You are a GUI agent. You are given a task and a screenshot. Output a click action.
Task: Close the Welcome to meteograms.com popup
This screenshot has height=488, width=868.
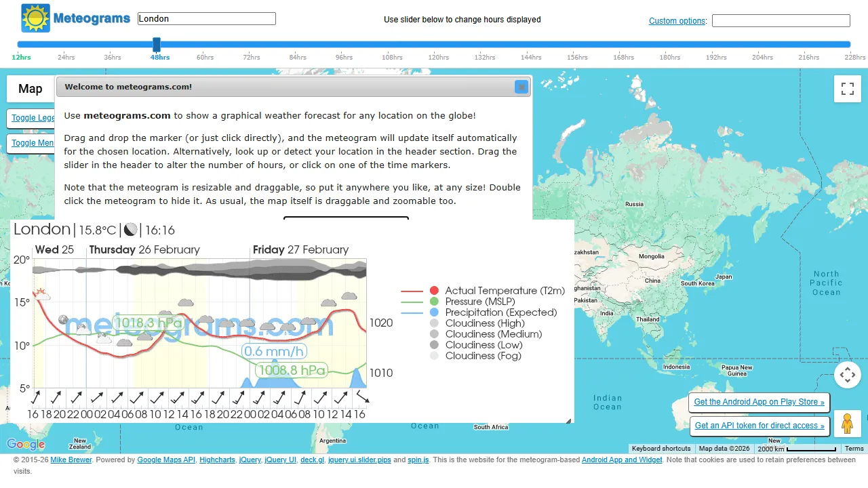[521, 87]
